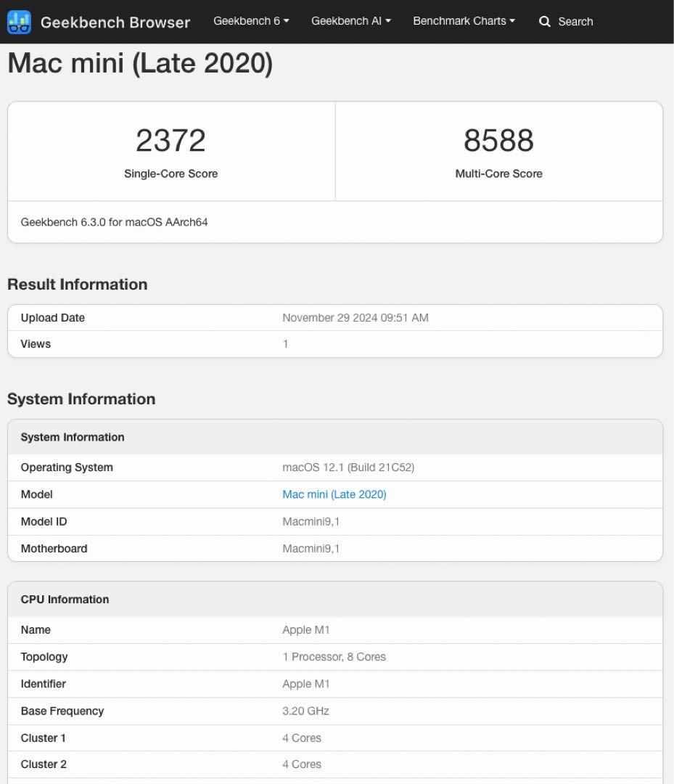The image size is (674, 784).
Task: Click the Operating System macOS 12.1 value
Action: [348, 467]
